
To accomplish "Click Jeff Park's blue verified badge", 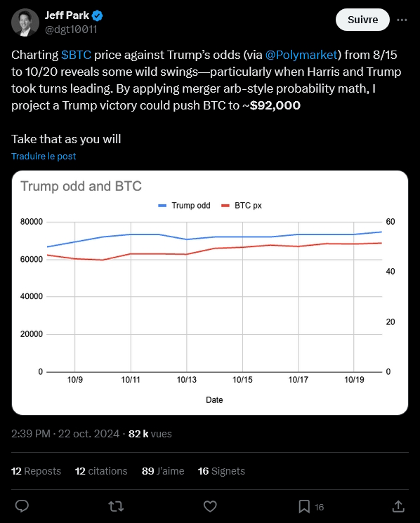I will point(98,15).
